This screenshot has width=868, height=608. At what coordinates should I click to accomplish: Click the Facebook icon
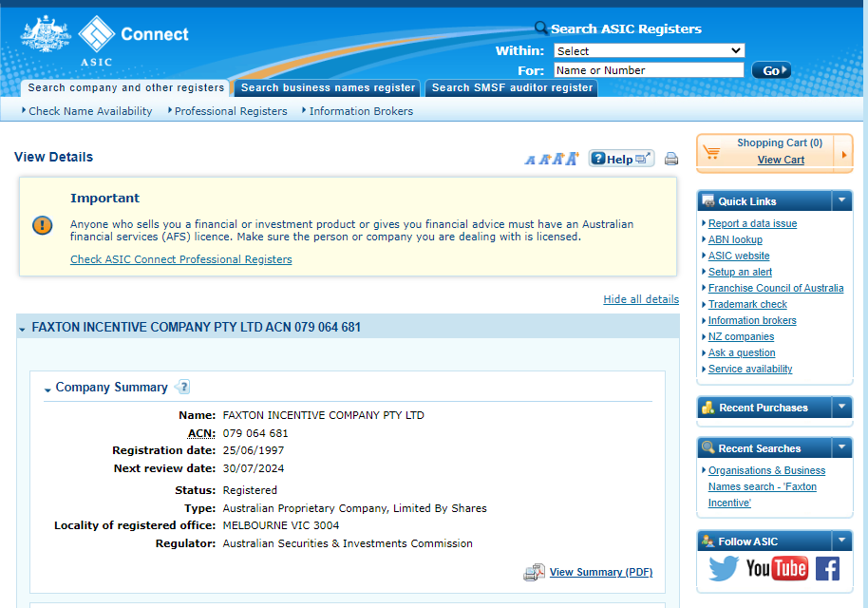click(x=827, y=568)
